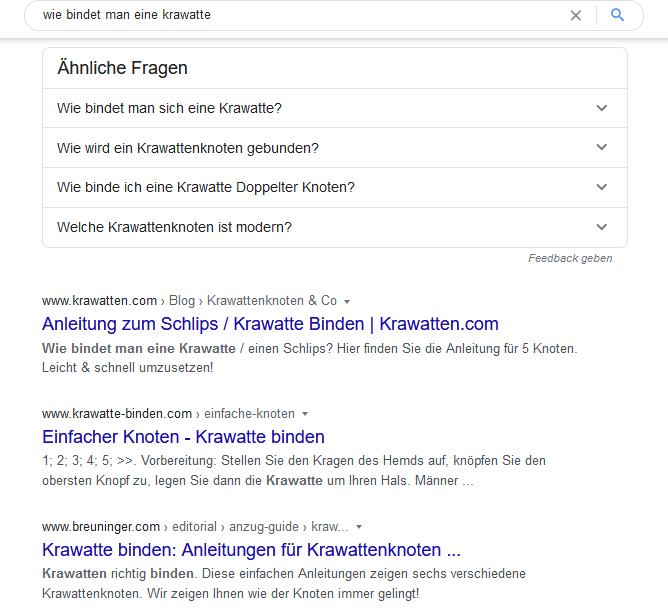Click in the search text field
This screenshot has width=668, height=610.
point(300,15)
